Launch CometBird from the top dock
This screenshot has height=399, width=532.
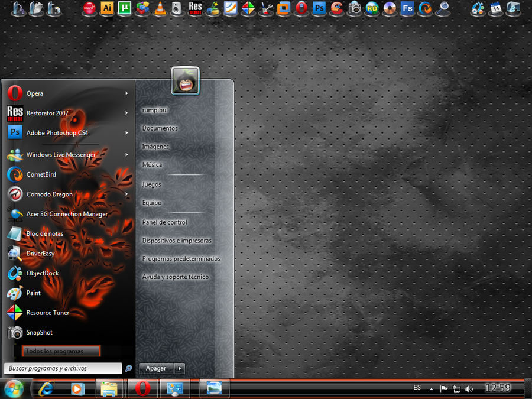click(x=425, y=8)
